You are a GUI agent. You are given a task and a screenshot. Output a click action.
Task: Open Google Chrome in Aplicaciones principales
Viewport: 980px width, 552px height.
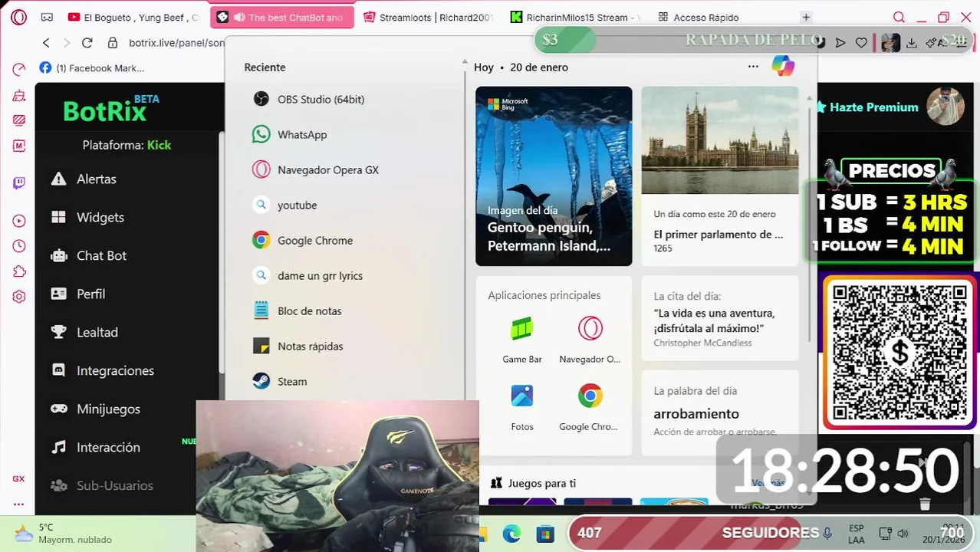590,407
